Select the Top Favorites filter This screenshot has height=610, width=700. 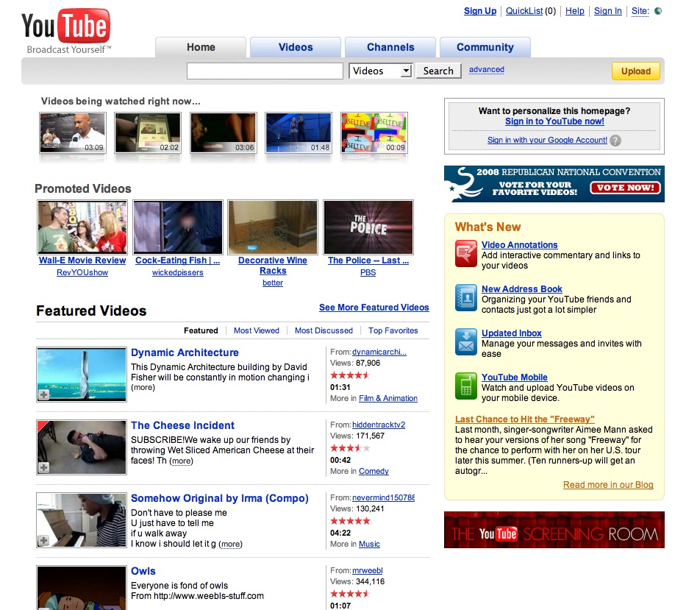(393, 330)
